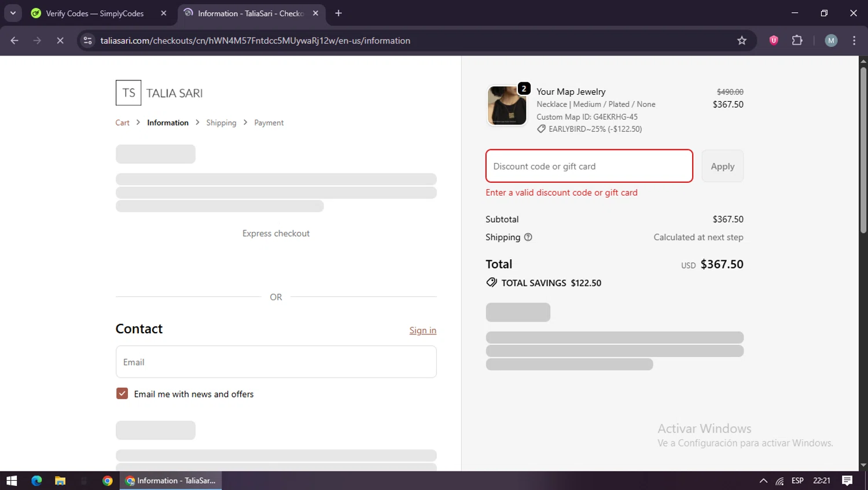Uncheck Email me with news and offers
This screenshot has height=490, width=868.
pyautogui.click(x=122, y=393)
